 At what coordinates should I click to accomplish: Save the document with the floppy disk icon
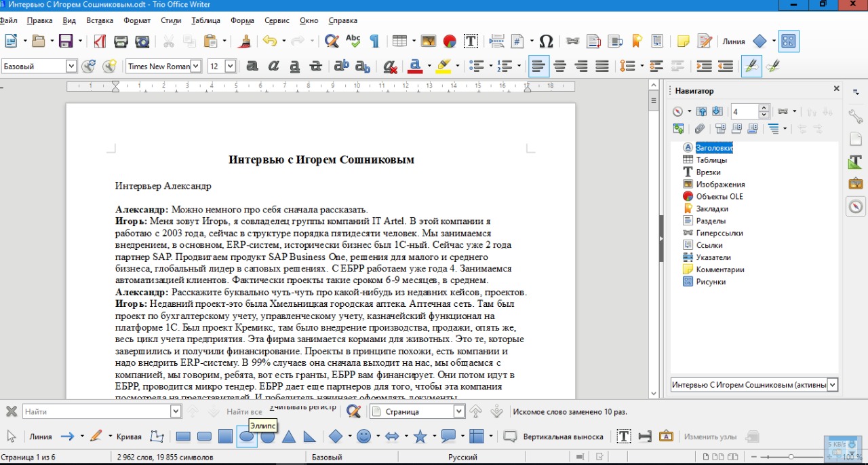click(66, 41)
